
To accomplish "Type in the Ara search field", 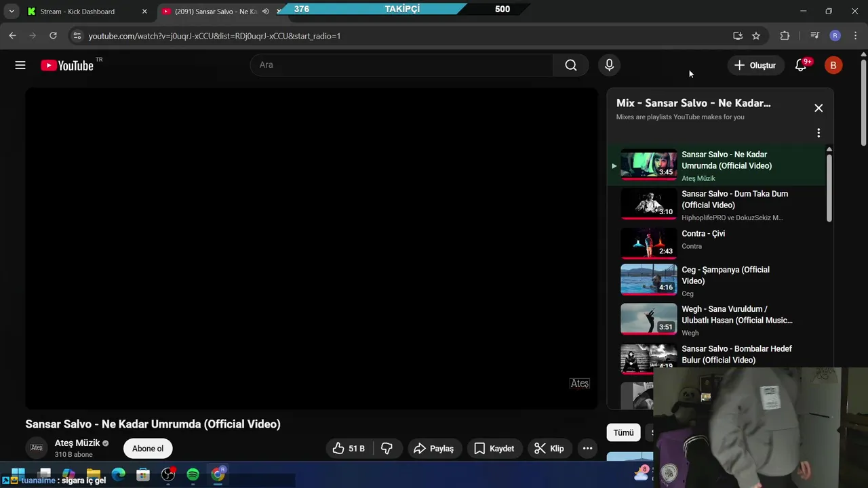I will coord(401,65).
